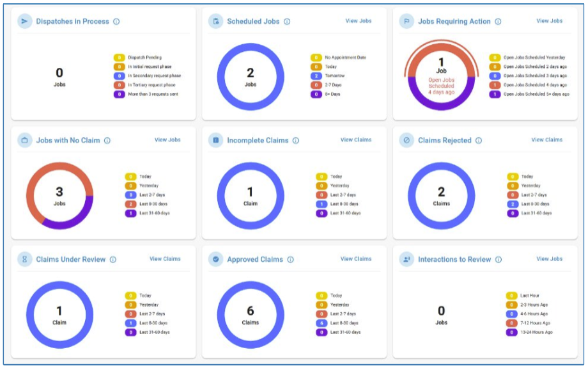Click 'Open Jobs Scheduled 4 days ago' donut center text
Image resolution: width=588 pixels, height=368 pixels.
442,86
